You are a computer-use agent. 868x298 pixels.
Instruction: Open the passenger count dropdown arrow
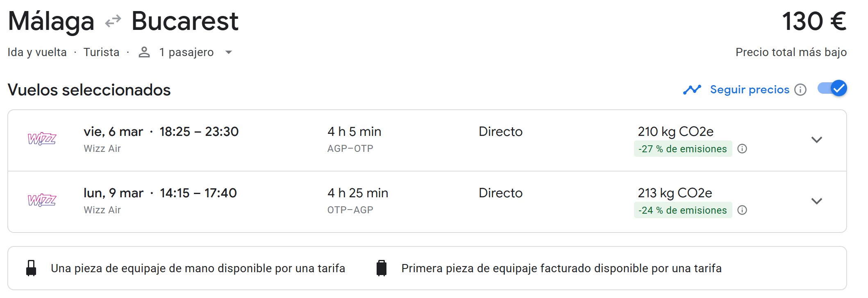(229, 52)
